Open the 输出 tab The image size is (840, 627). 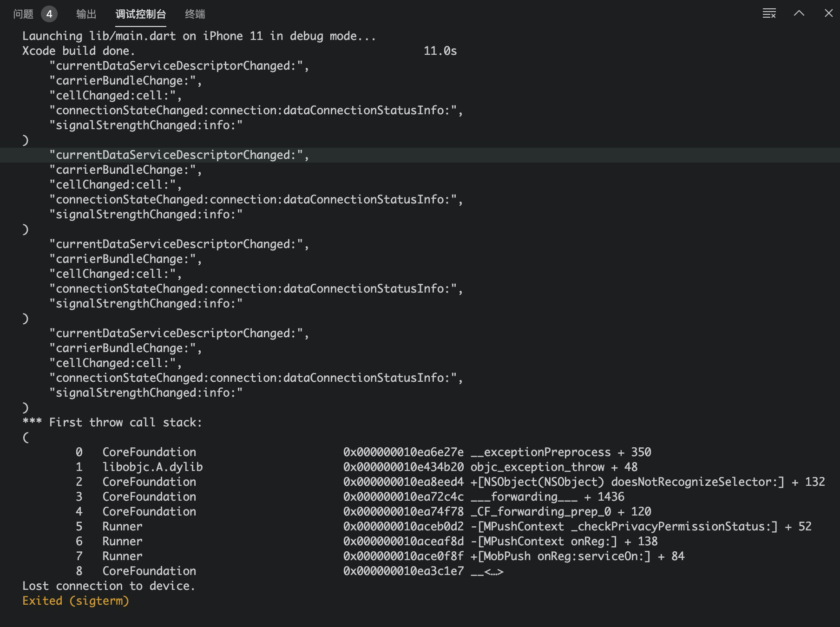pos(85,14)
